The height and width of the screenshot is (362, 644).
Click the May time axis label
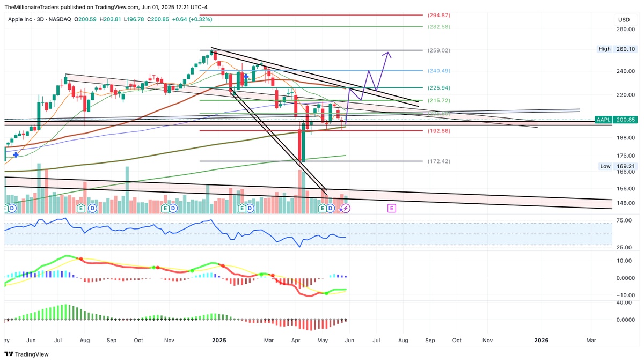[x=322, y=340]
